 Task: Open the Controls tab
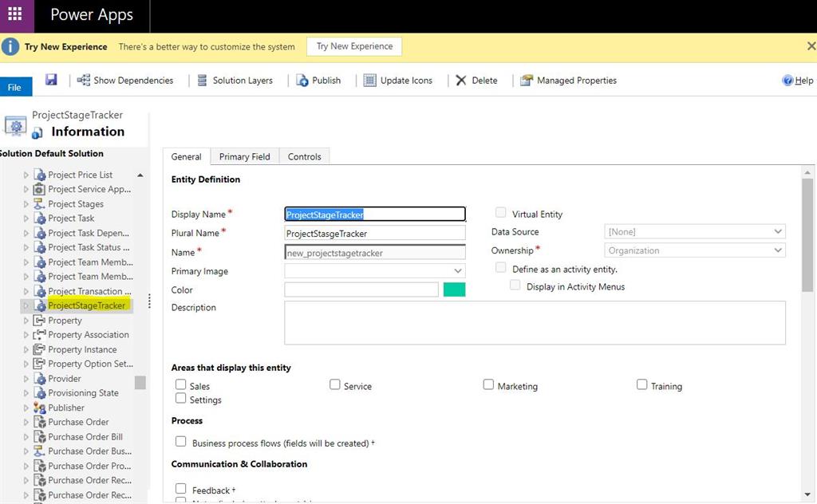point(304,156)
